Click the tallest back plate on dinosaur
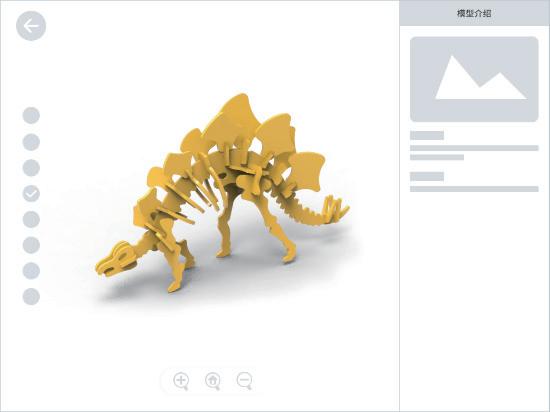550x412 pixels. [234, 118]
